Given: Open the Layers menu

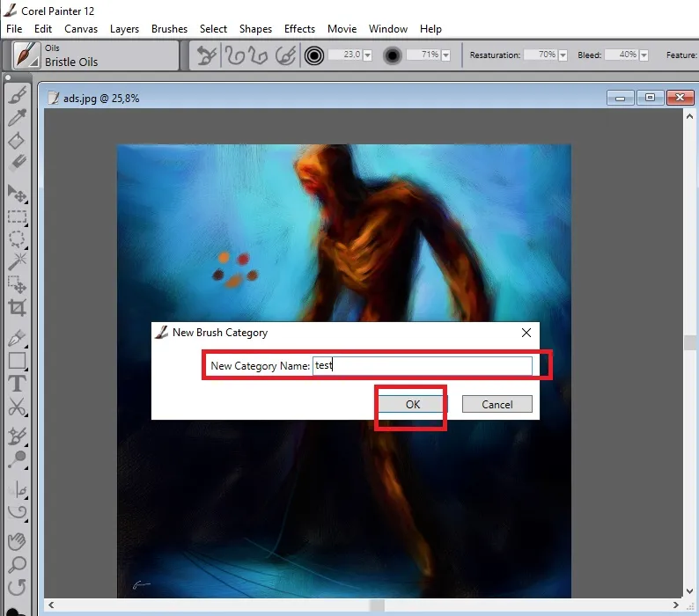Looking at the screenshot, I should click(124, 29).
